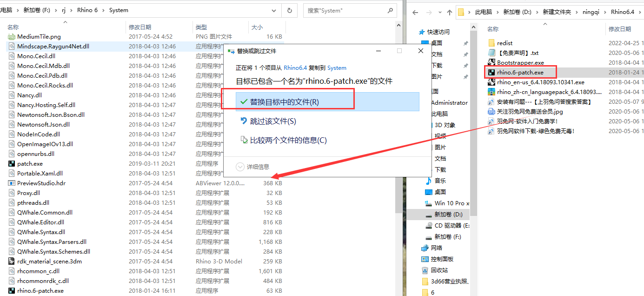Click 控制面板 control panel icon in sidebar
This screenshot has height=296, width=644.
tap(425, 259)
